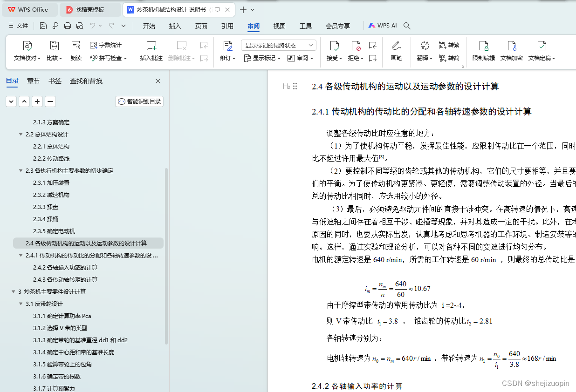Click the 拒绝 reject change icon
This screenshot has width=576, height=392.
(x=356, y=46)
